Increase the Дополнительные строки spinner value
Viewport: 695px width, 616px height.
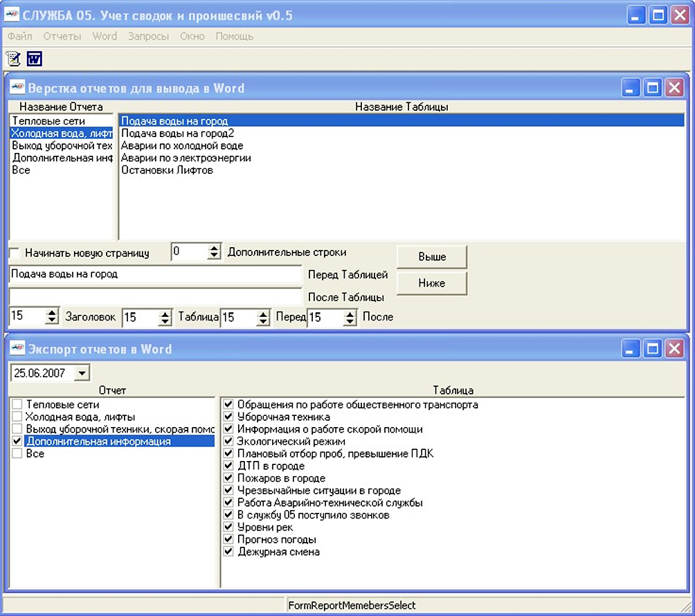tap(214, 248)
